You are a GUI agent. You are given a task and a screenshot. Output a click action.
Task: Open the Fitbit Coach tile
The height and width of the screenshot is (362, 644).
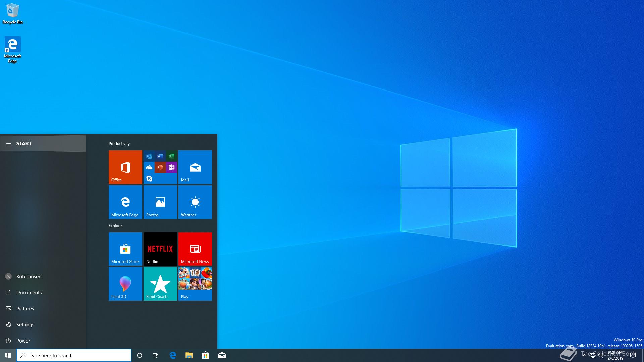[160, 284]
